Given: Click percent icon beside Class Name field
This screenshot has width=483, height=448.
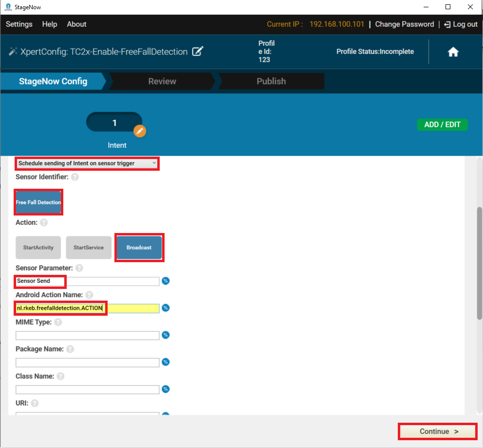Looking at the screenshot, I should pyautogui.click(x=166, y=389).
